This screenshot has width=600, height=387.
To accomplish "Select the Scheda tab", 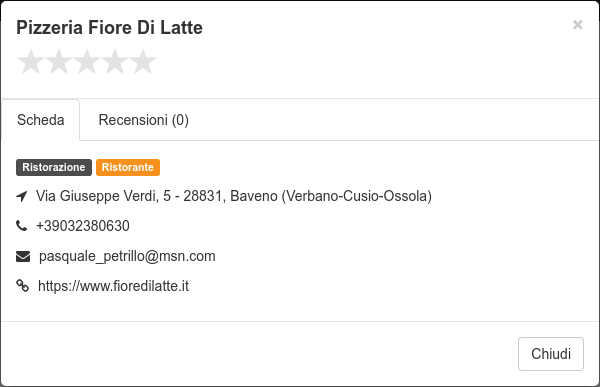I will [41, 120].
